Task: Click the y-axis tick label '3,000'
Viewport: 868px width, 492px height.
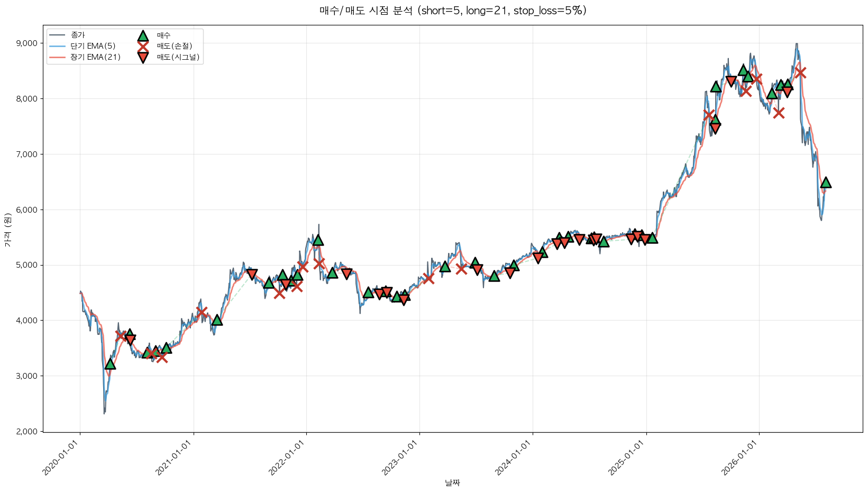Action: coord(28,376)
